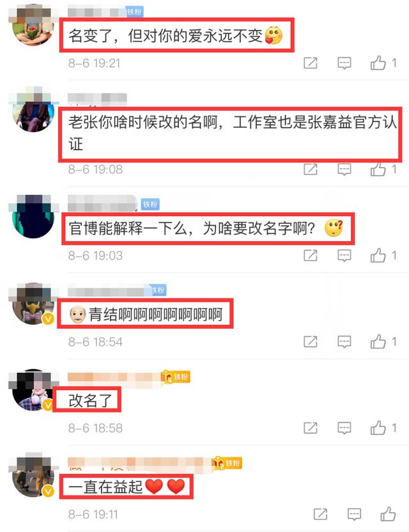Open verified avatar beside 一直在益起 comment
The image size is (409, 532).
coord(33,475)
